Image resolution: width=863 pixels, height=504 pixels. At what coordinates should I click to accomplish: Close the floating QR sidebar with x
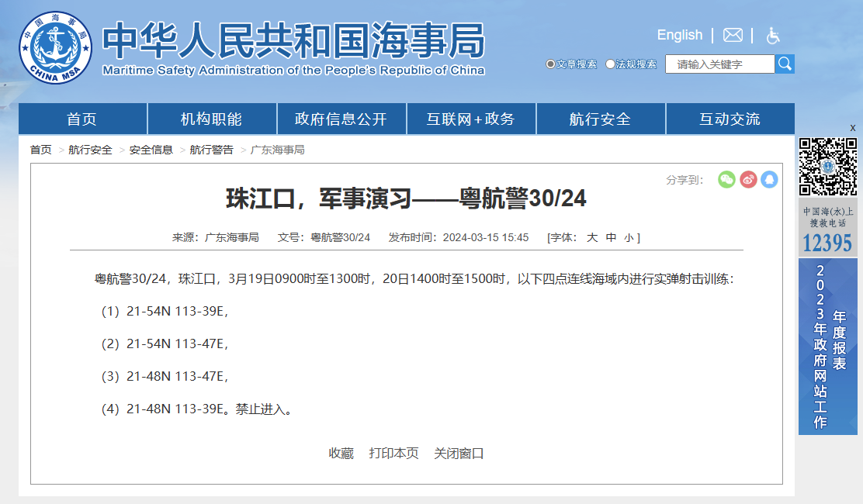coord(853,128)
